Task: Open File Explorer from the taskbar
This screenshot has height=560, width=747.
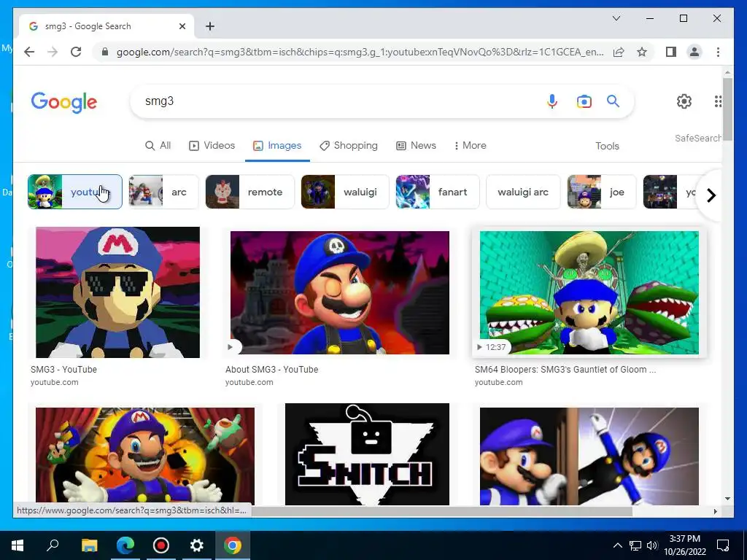Action: point(89,545)
